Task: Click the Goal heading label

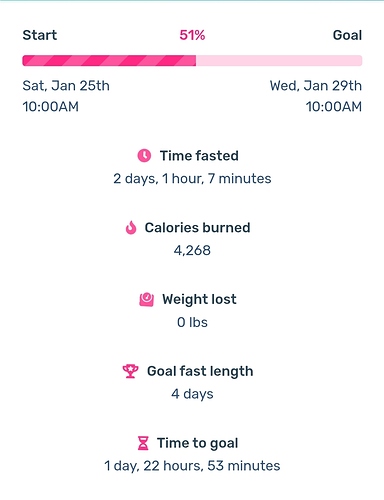Action: 347,35
